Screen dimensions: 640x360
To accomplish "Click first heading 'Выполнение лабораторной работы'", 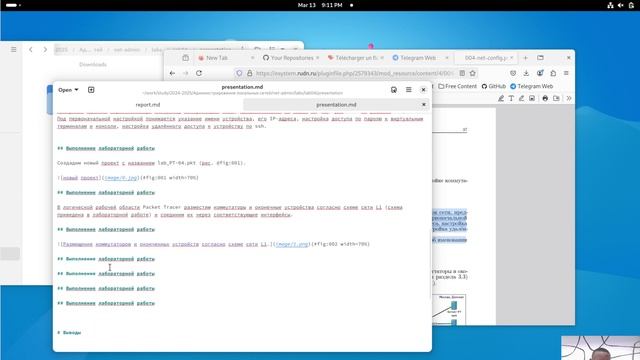I will [106, 148].
